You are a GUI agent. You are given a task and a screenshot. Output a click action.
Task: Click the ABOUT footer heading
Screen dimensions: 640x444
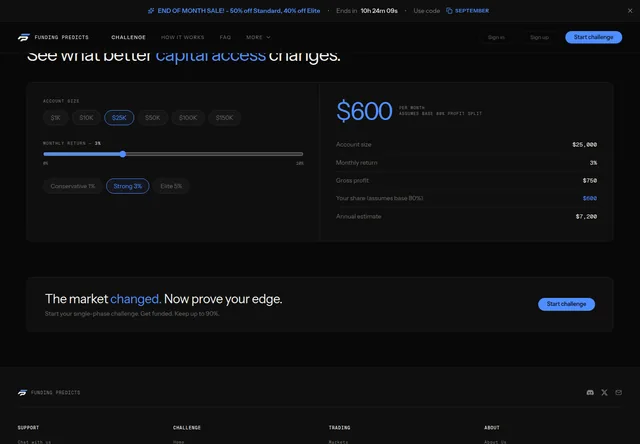(492, 428)
